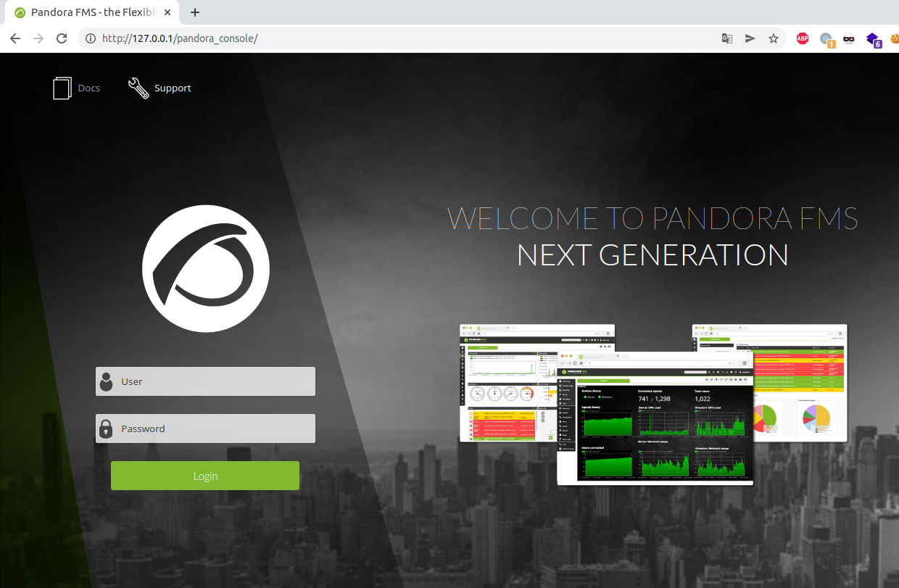Click the Pandora FMS round logo
The width and height of the screenshot is (899, 588).
[x=206, y=268]
